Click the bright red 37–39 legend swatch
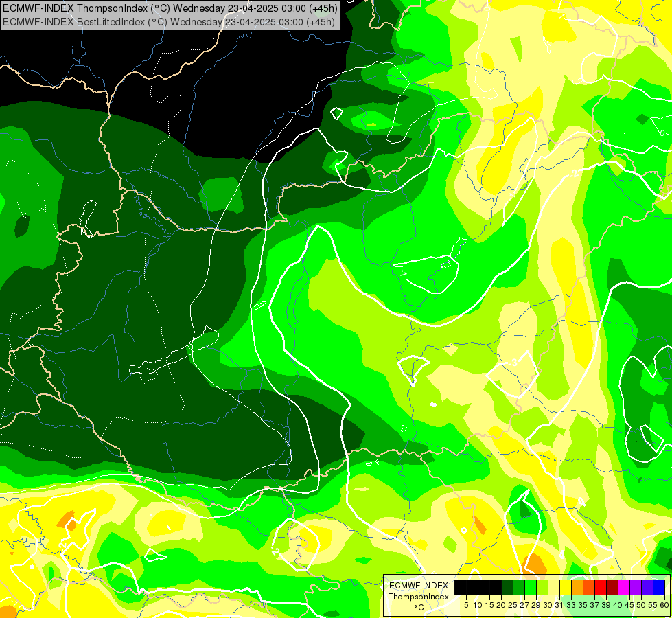 601,587
